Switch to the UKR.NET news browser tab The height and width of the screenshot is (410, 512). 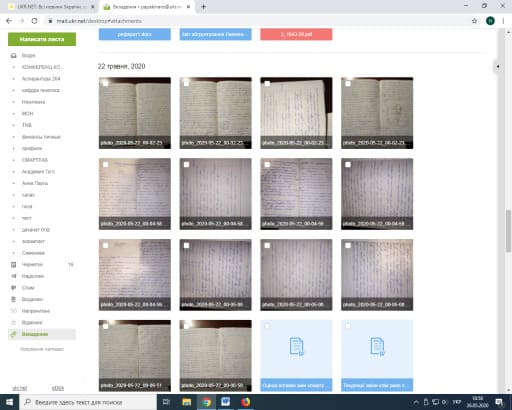pos(49,7)
